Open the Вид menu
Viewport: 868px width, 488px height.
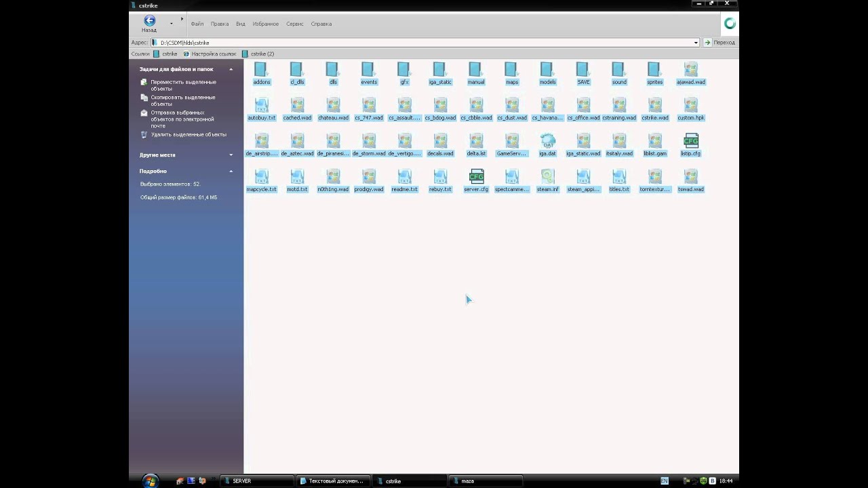point(241,24)
